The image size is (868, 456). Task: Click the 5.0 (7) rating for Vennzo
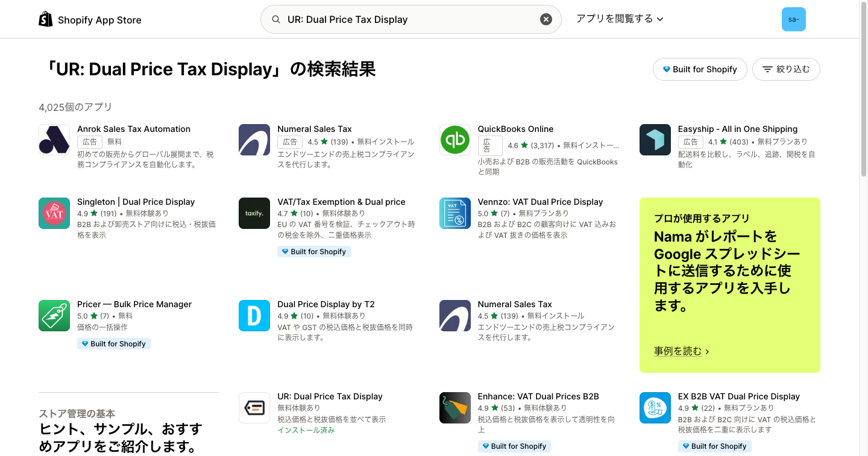coord(494,213)
